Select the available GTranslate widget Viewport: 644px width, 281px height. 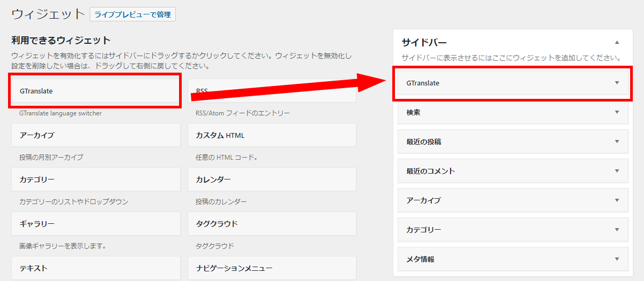(95, 91)
